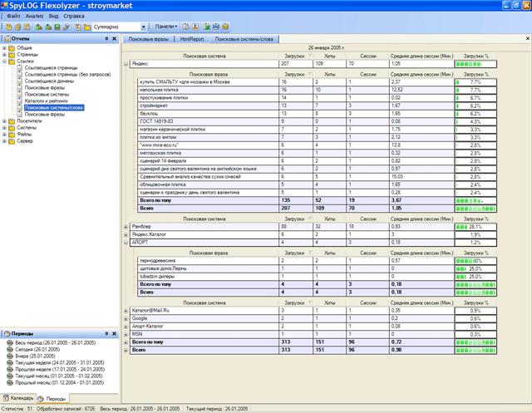The width and height of the screenshot is (532, 413).
Task: Expand the Посетители folder node
Action: [4, 121]
